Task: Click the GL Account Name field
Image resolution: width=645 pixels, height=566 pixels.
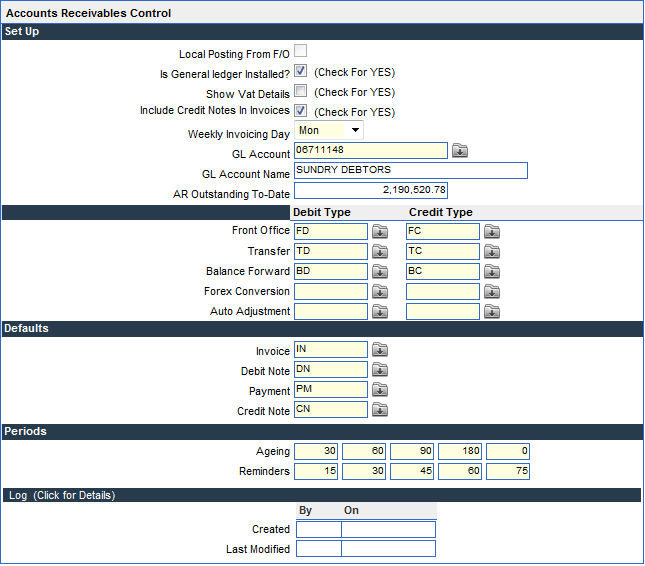Action: [410, 170]
